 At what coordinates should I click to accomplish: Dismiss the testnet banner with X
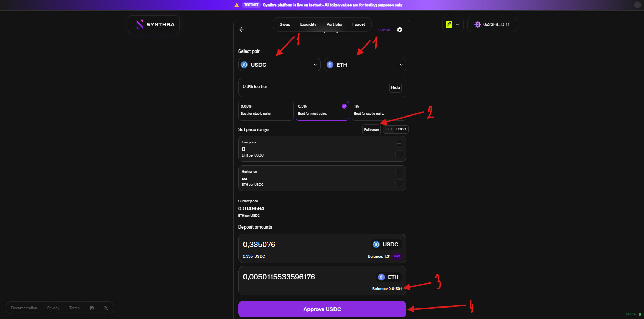click(x=637, y=5)
